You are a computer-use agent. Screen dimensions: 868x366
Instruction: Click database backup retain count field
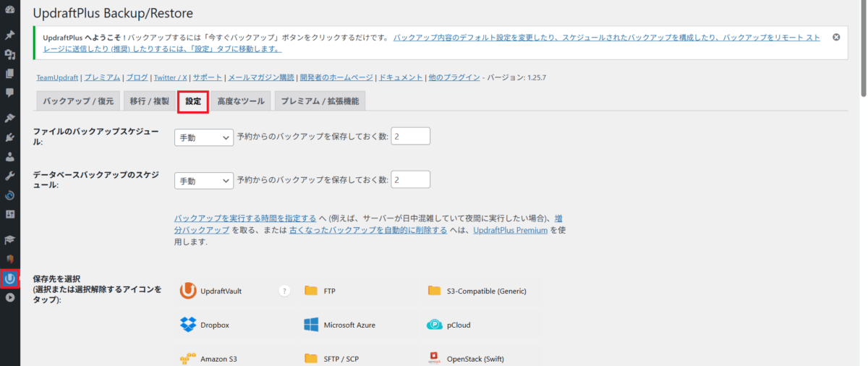pos(411,179)
